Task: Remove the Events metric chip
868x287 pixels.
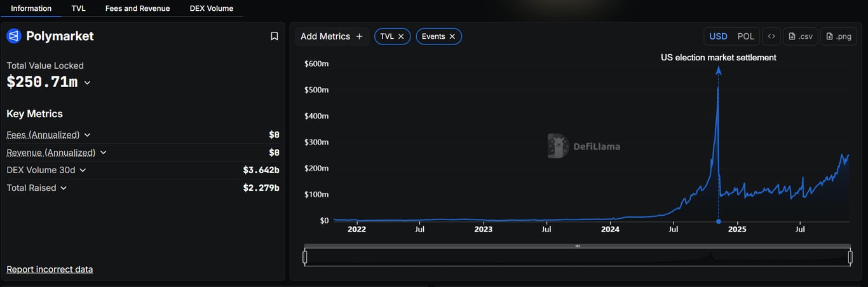Action: (452, 36)
